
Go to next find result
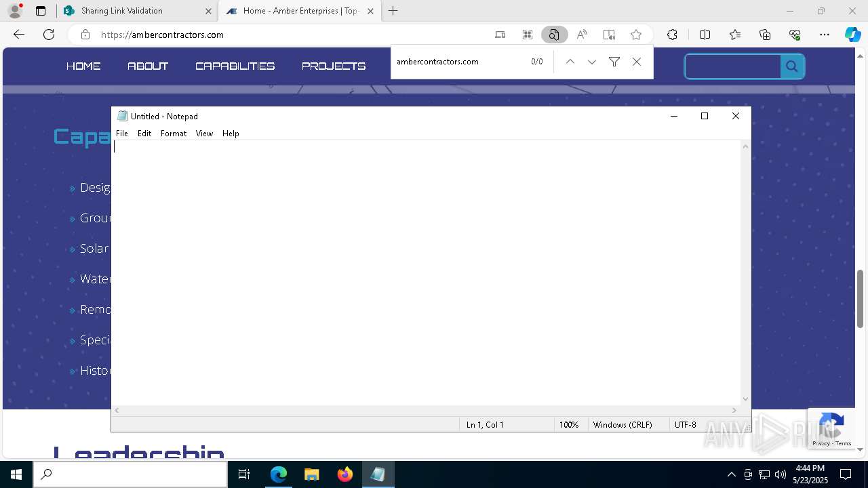[592, 62]
